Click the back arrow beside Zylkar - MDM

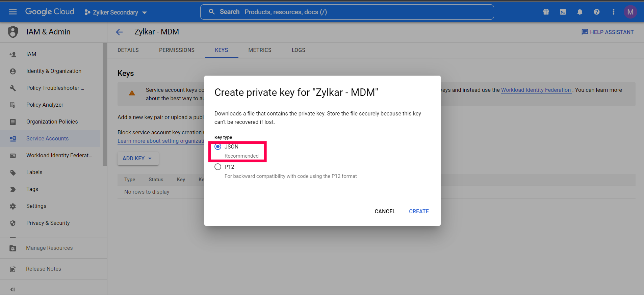point(119,32)
